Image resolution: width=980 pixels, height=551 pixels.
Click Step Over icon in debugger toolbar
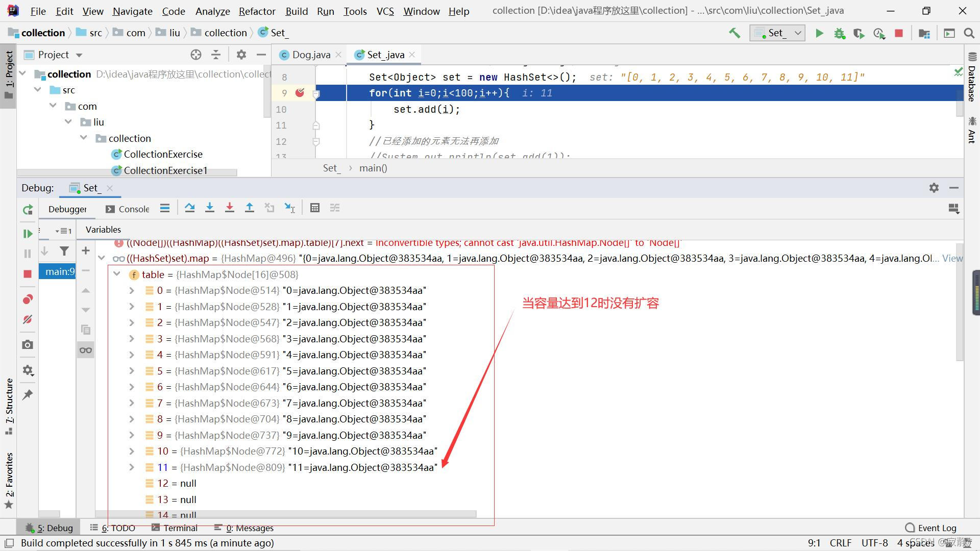point(189,208)
